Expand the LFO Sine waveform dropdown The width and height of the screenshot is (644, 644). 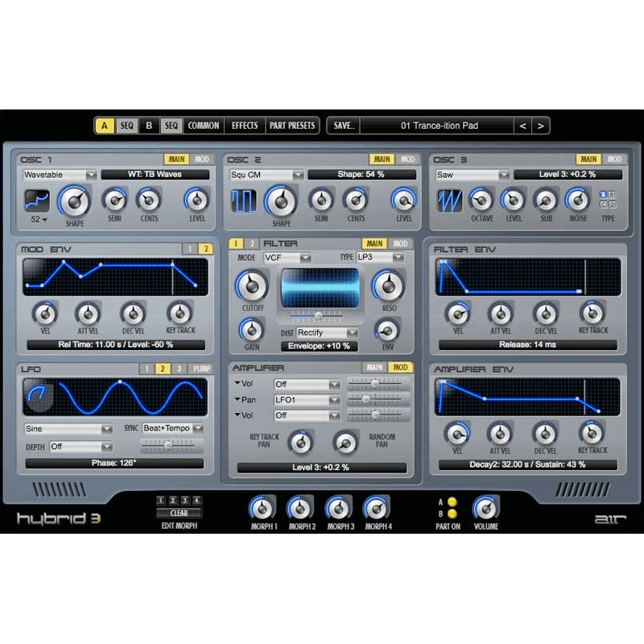pos(68,429)
